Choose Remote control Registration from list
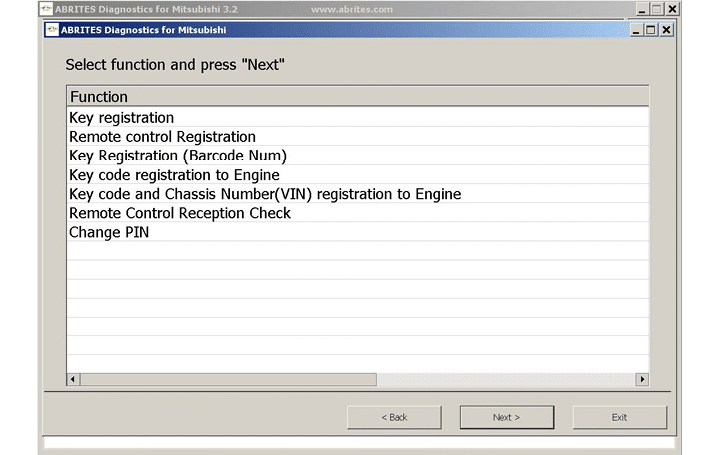719x455 pixels. click(x=162, y=137)
